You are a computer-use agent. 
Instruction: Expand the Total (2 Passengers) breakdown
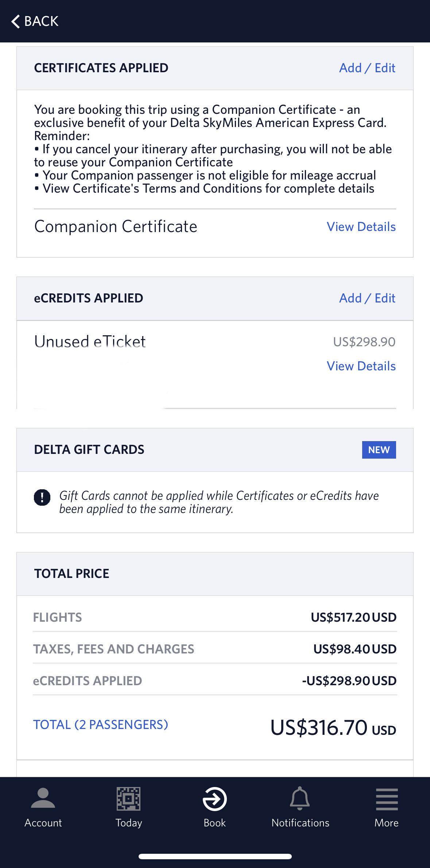tap(101, 724)
